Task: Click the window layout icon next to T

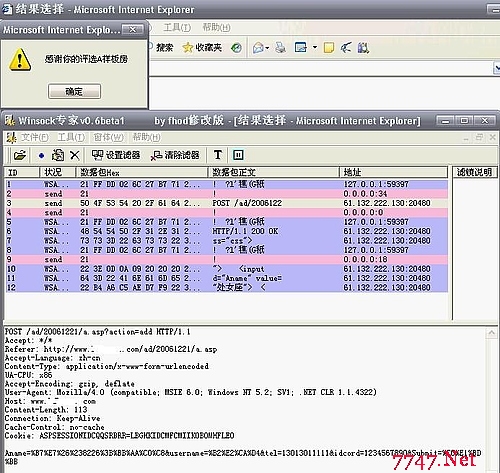Action: [x=238, y=155]
